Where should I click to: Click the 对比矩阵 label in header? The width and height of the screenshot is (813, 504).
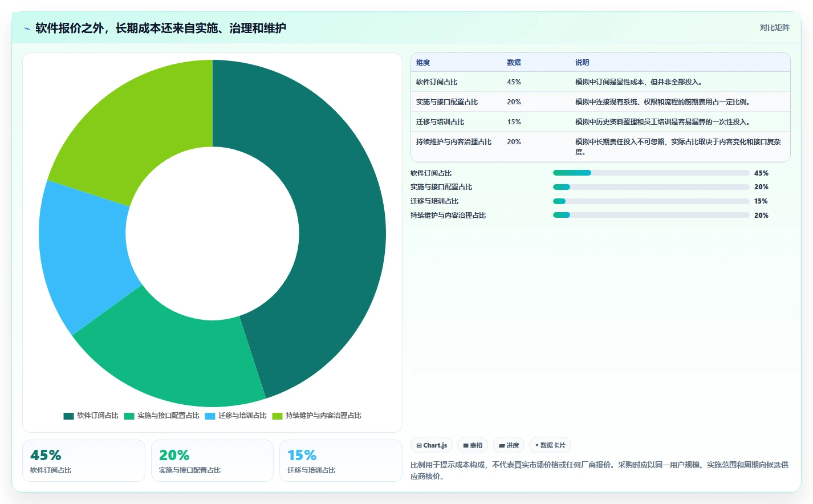click(x=774, y=27)
